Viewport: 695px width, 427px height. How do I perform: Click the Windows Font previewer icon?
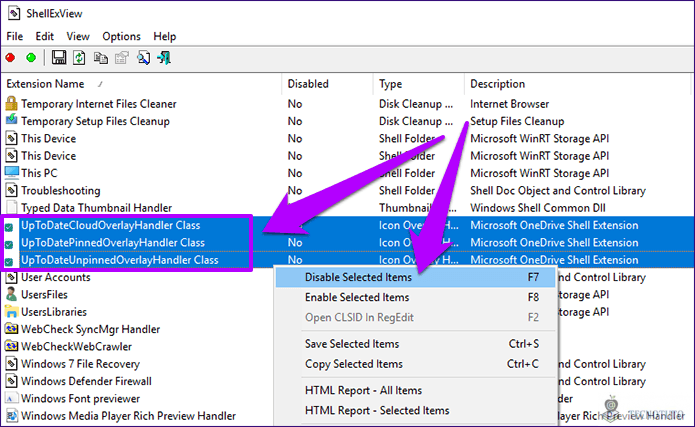12,398
